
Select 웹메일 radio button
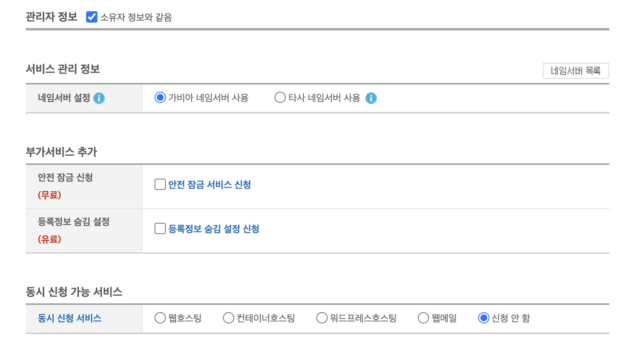coord(423,318)
